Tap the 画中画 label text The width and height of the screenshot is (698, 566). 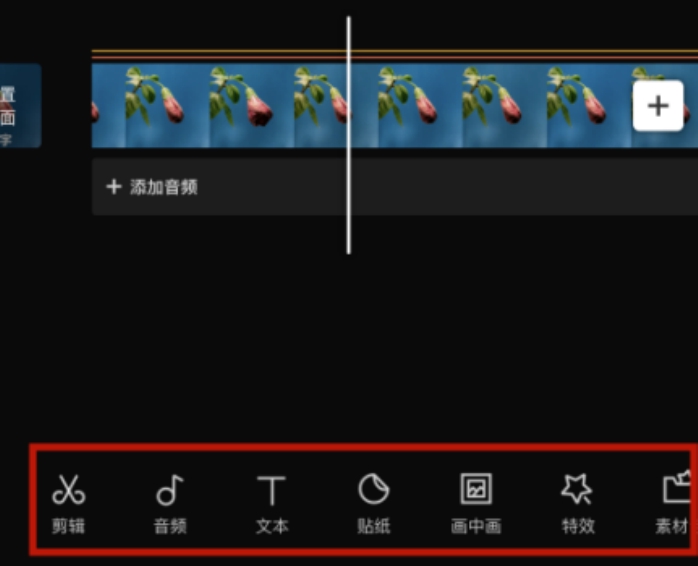(x=476, y=526)
